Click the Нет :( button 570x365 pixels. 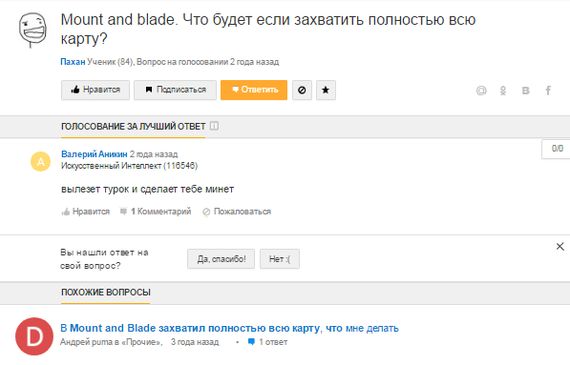click(280, 259)
